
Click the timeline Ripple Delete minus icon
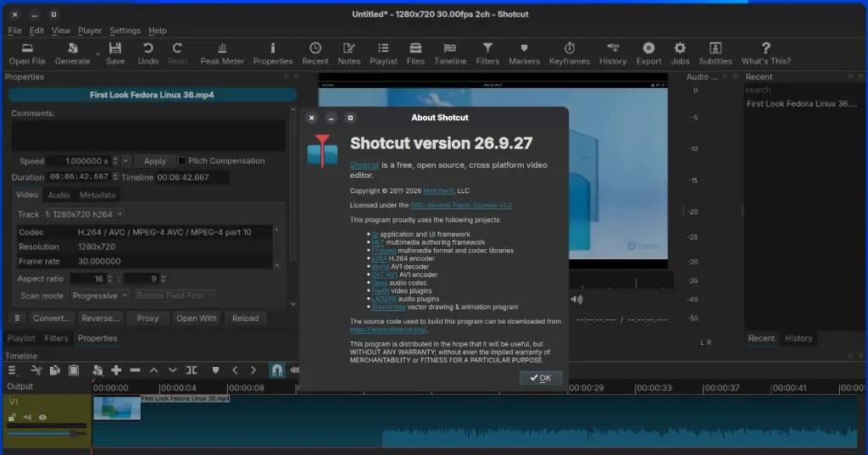click(x=135, y=370)
